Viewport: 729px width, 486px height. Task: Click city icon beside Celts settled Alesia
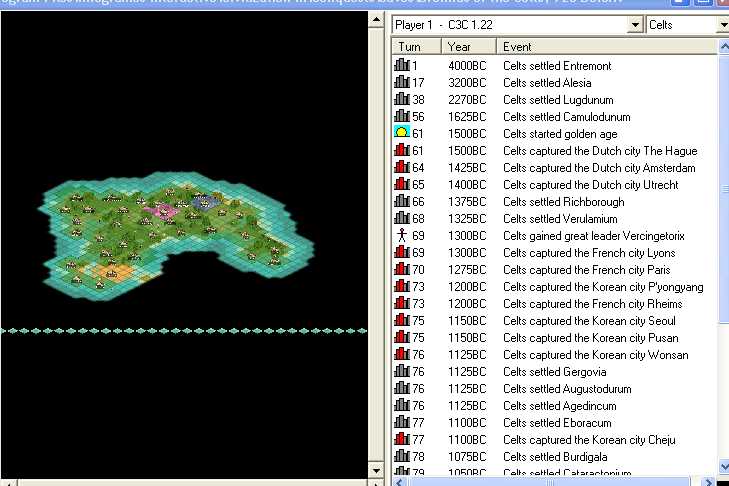tap(402, 82)
